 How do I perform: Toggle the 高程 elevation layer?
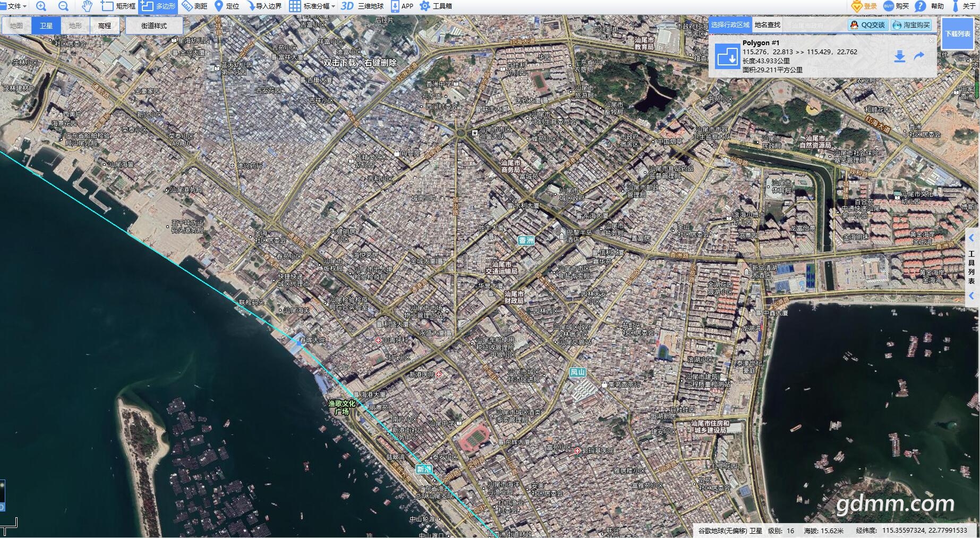click(105, 26)
